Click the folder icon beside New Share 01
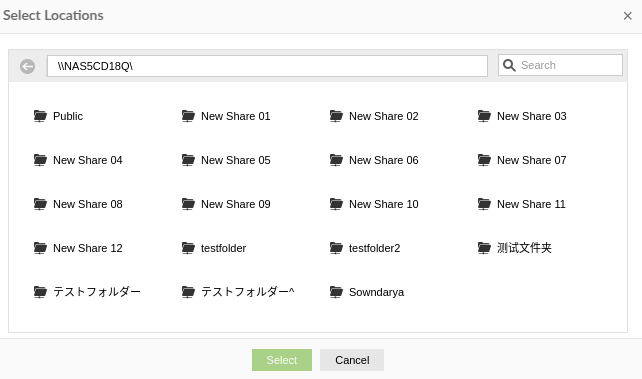The image size is (642, 379). coord(188,116)
